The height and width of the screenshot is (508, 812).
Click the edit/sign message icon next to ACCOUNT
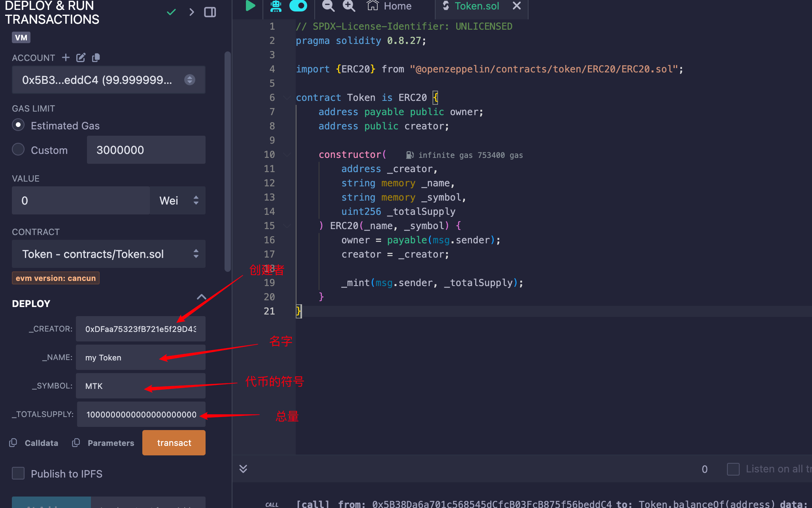[81, 58]
